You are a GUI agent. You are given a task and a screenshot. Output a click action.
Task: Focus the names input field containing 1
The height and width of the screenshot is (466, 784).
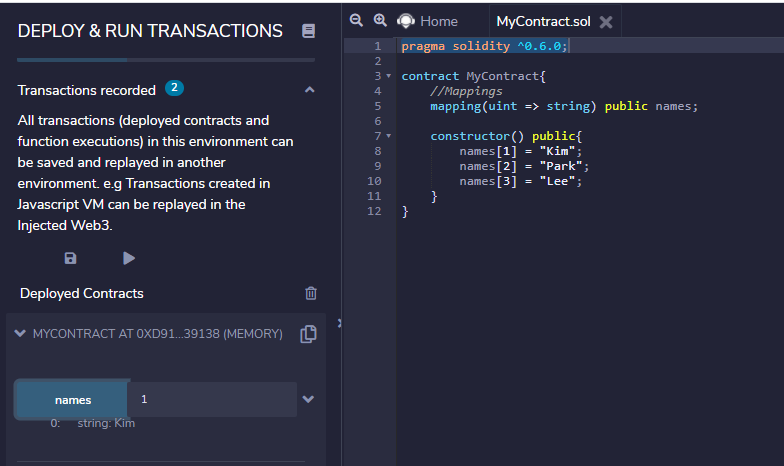pyautogui.click(x=212, y=399)
